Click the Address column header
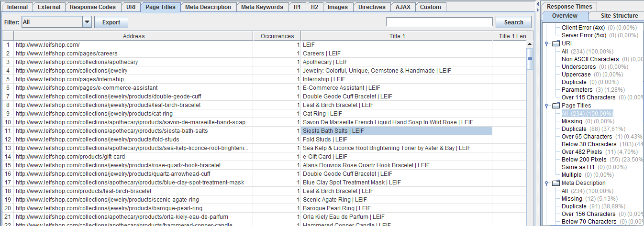 [x=133, y=36]
